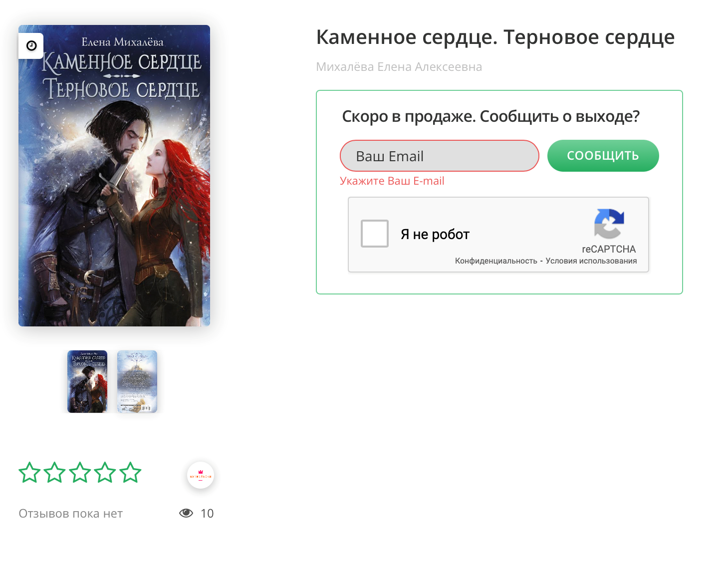The image size is (728, 566).
Task: Click the book title "Каменное сердце. Терновое сердце"
Action: [495, 37]
